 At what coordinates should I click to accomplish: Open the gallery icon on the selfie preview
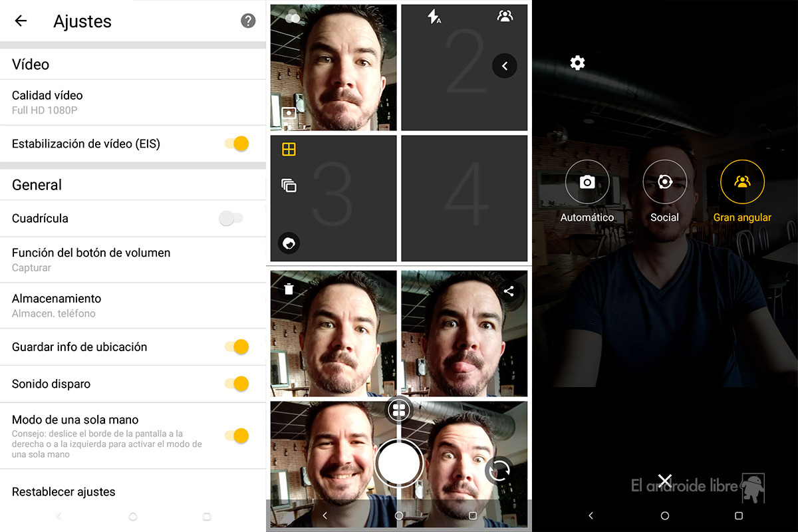pos(289,114)
